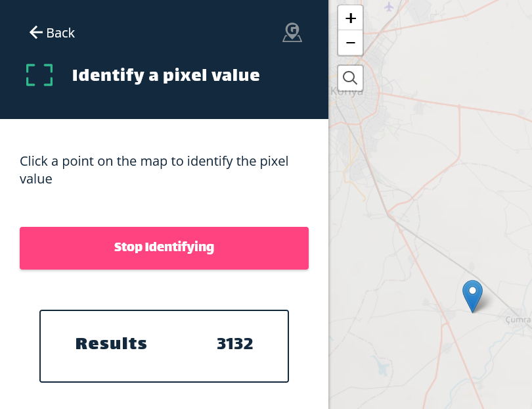Click the back arrow icon
532x409 pixels.
(36, 32)
